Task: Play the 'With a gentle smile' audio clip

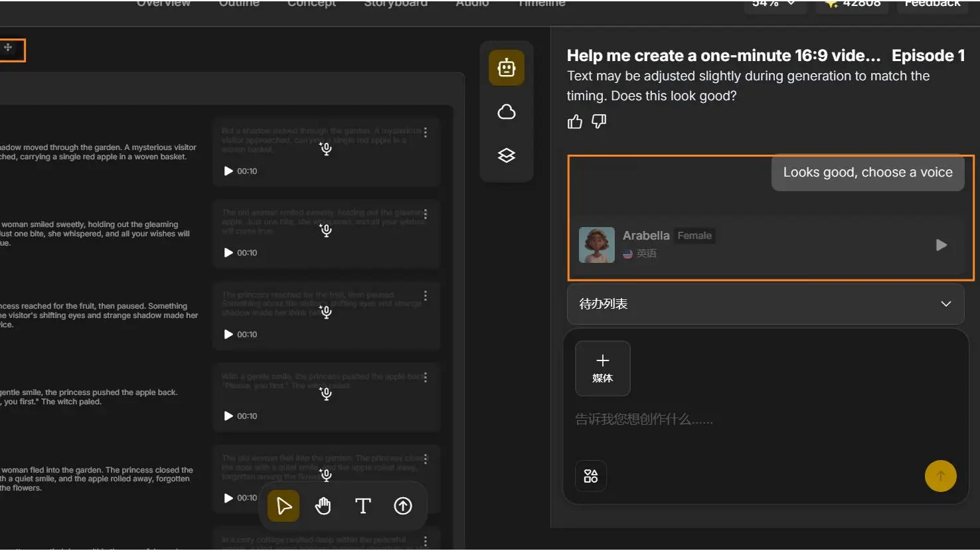Action: click(x=228, y=416)
